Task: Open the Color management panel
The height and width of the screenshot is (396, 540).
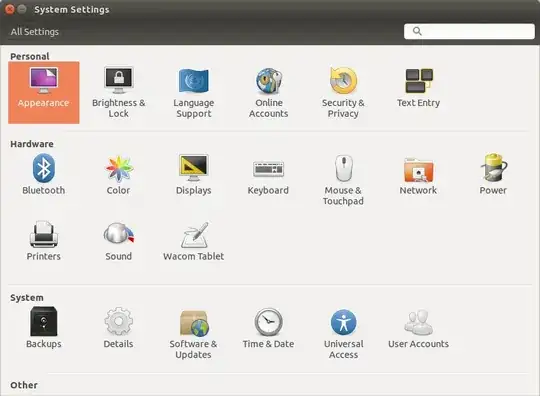Action: click(x=118, y=175)
